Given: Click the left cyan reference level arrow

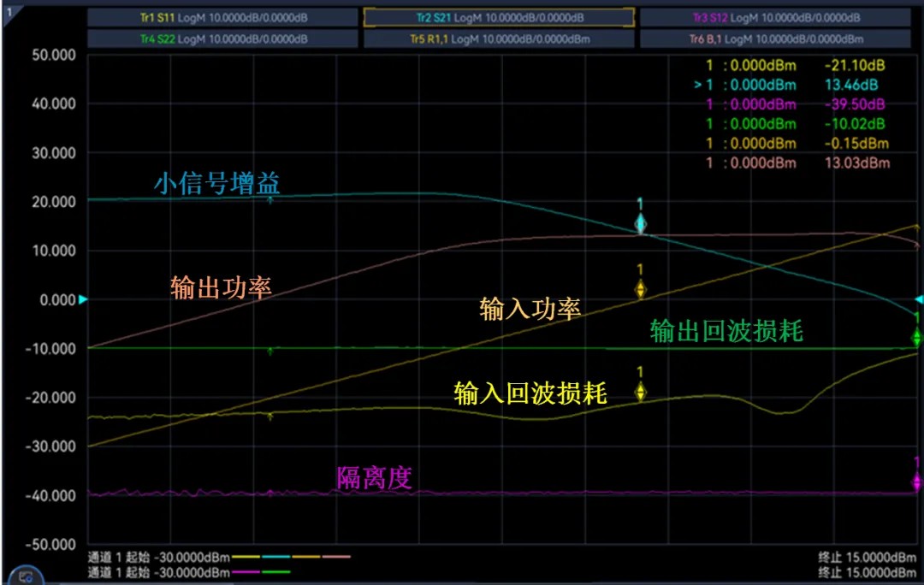Looking at the screenshot, I should coord(83,300).
